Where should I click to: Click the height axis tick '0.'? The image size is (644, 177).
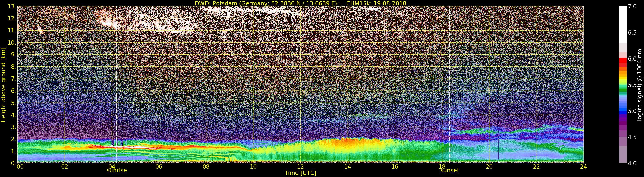pos(13,163)
